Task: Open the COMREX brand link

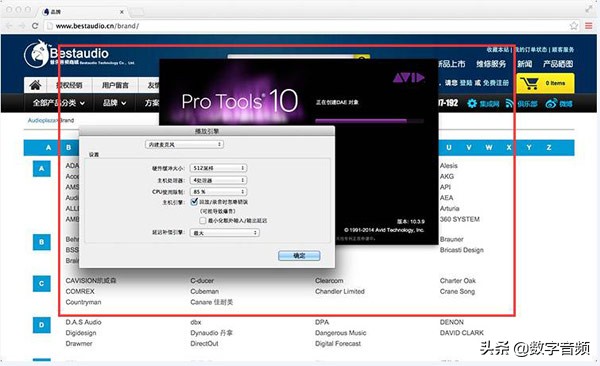Action: click(x=80, y=291)
